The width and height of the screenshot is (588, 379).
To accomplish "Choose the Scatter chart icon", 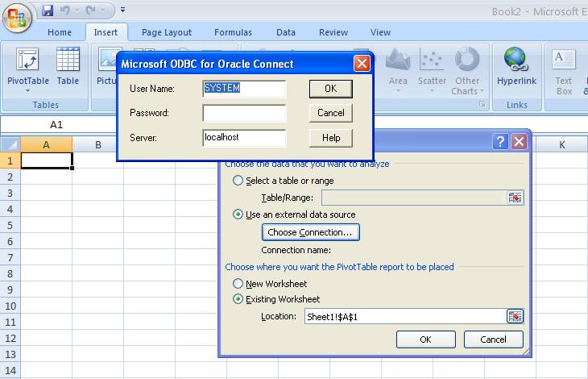I will point(432,60).
